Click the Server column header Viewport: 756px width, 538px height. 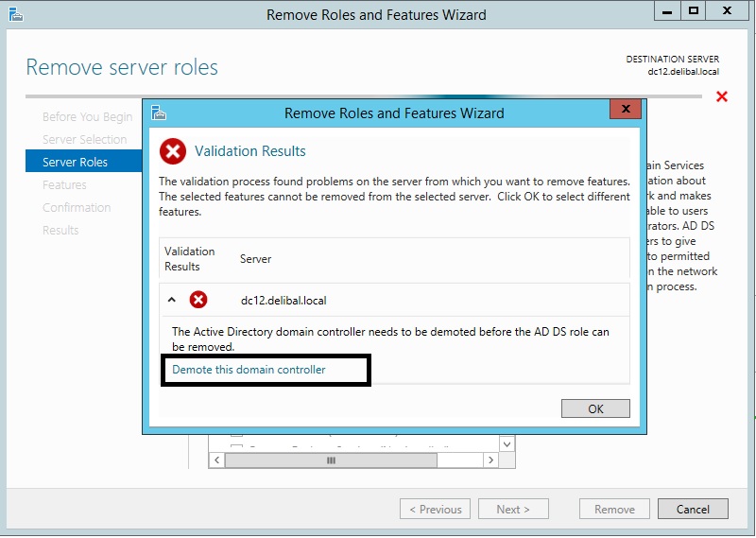[x=255, y=259]
